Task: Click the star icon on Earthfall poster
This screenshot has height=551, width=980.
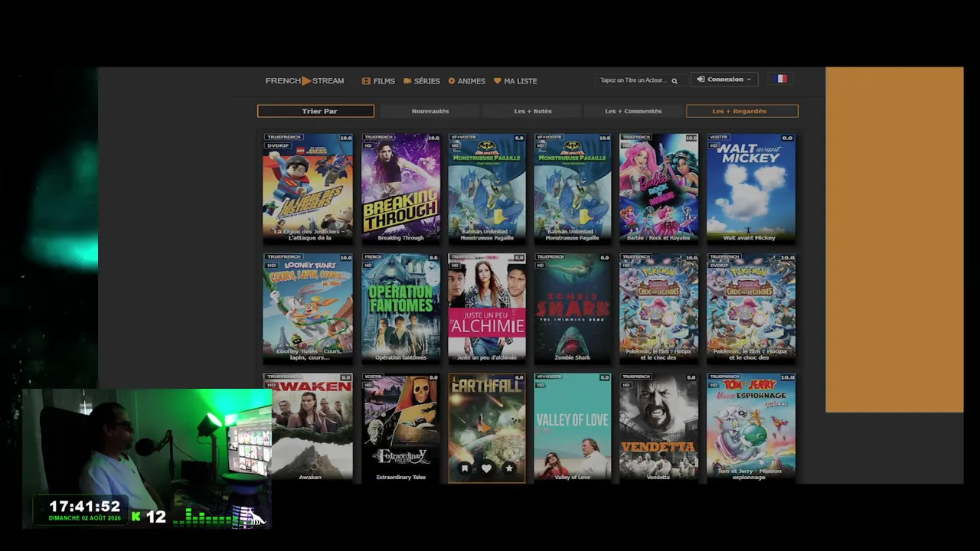Action: click(508, 468)
